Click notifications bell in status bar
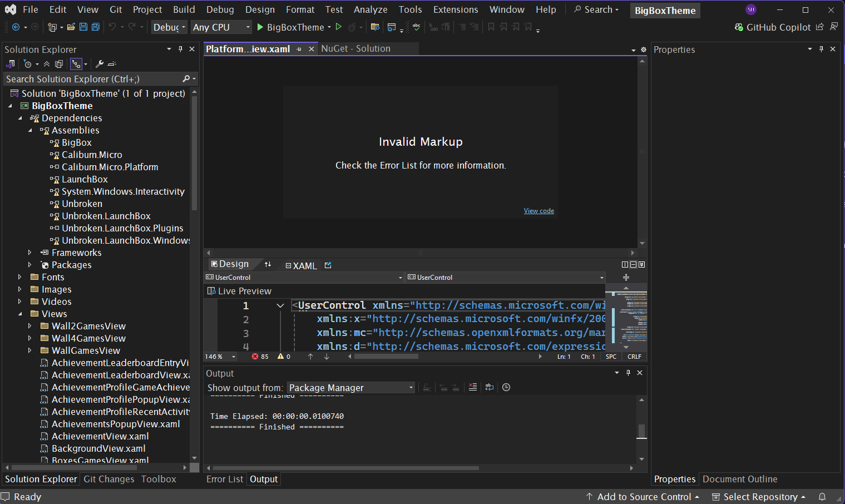Screen dimensions: 845x504 [x=822, y=497]
